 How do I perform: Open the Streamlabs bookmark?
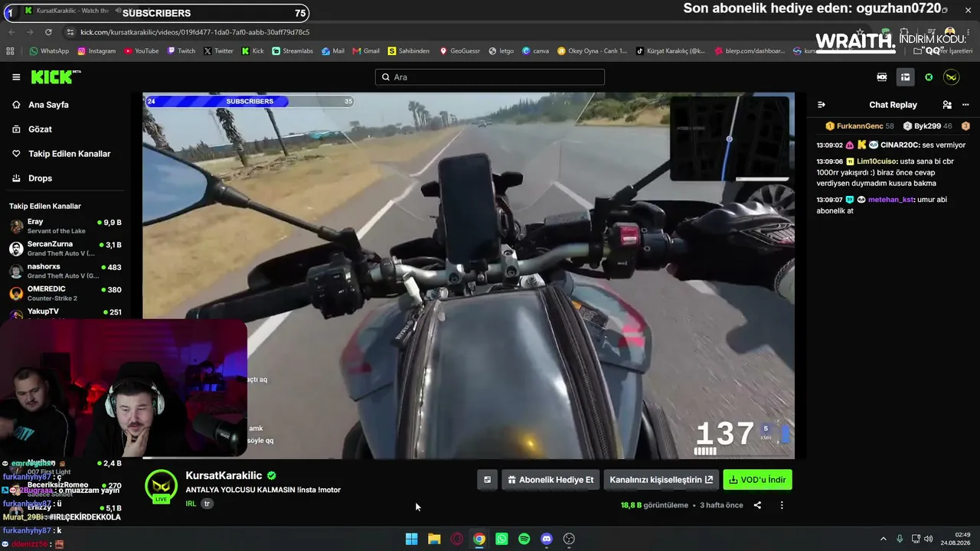coord(292,51)
